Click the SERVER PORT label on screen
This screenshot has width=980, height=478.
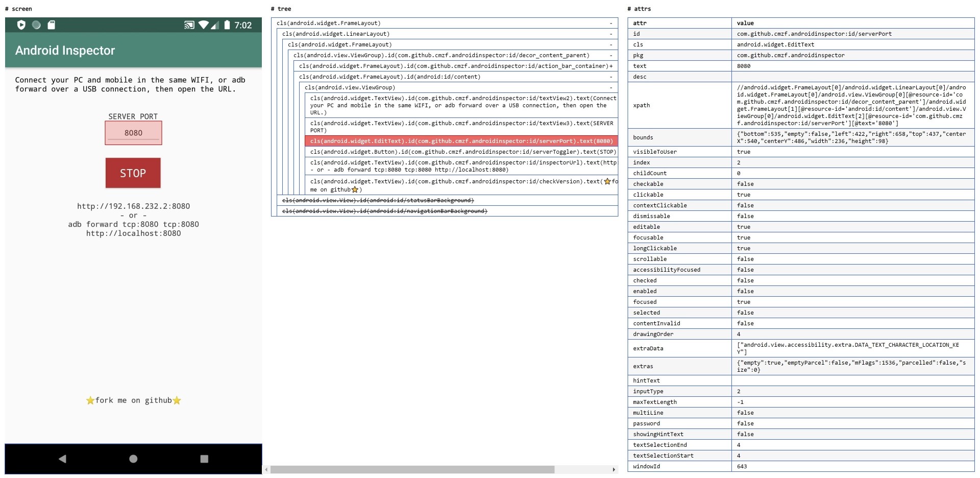tap(133, 116)
